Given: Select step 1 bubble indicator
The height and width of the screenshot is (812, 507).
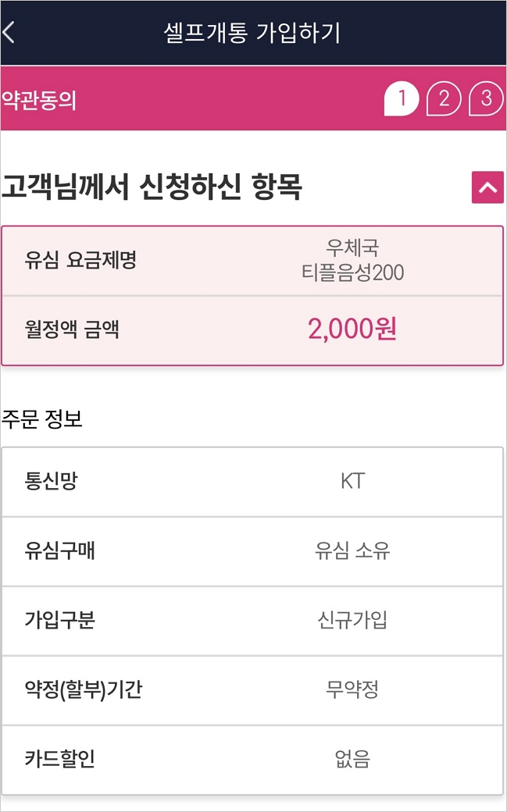Looking at the screenshot, I should pos(402,98).
